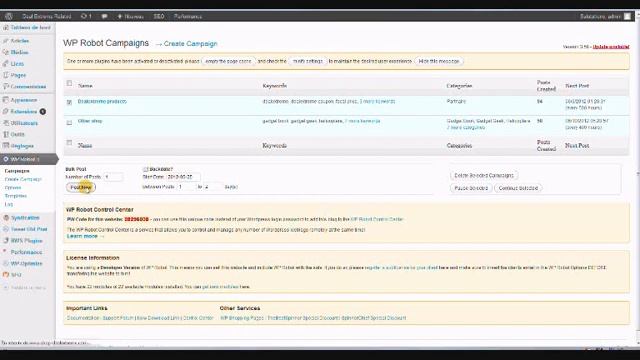Image resolution: width=640 pixels, height=360 pixels.
Task: Click the Performance icon in sidebar
Action: point(5,252)
